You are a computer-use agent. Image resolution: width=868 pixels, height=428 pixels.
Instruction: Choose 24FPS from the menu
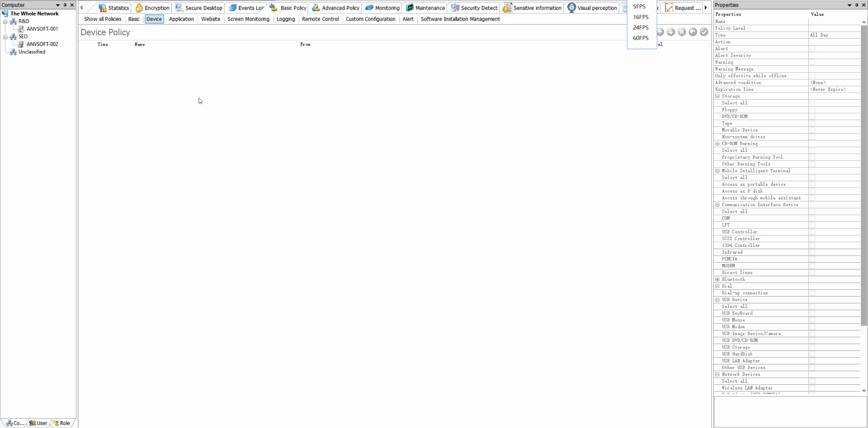pyautogui.click(x=640, y=27)
